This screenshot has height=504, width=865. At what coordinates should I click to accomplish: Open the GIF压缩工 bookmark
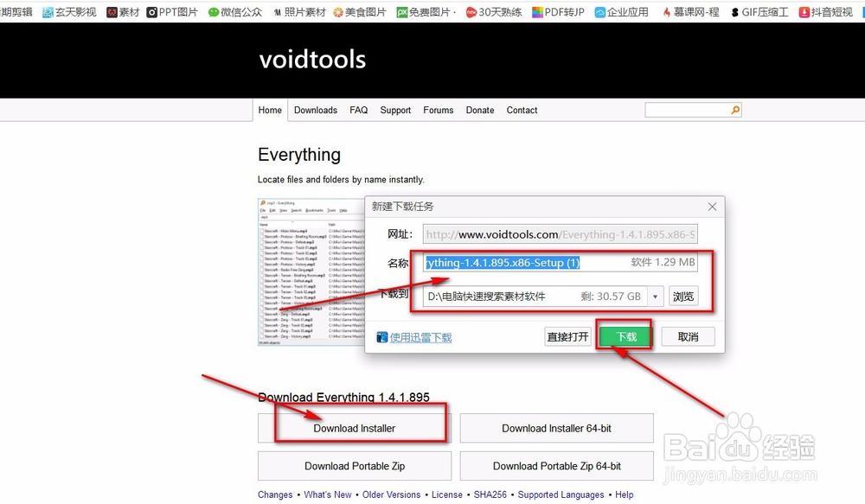[x=759, y=12]
